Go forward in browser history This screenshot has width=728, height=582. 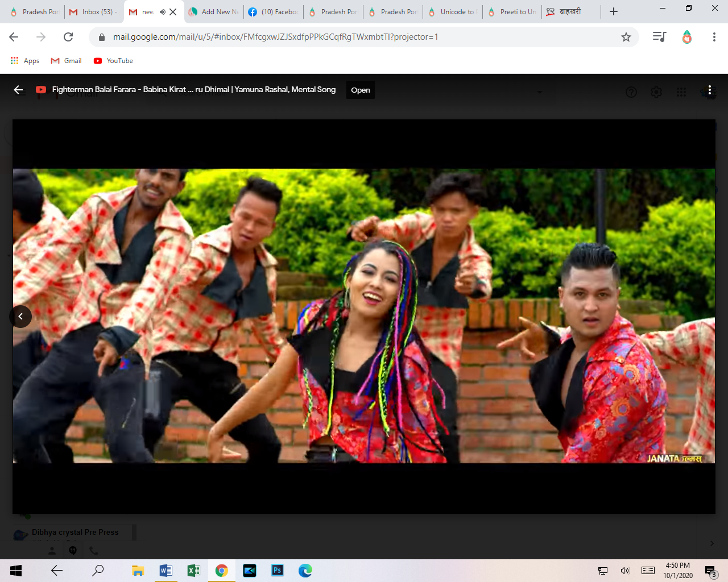click(x=41, y=37)
